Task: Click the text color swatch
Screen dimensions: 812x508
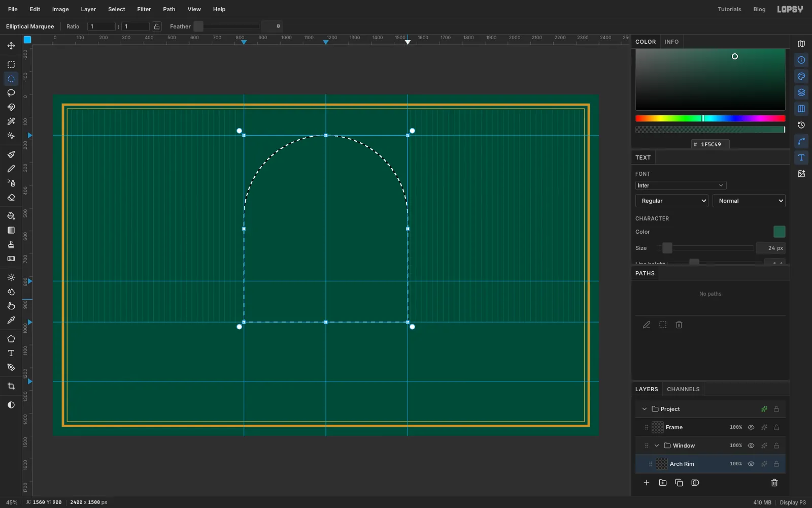Action: pyautogui.click(x=780, y=232)
